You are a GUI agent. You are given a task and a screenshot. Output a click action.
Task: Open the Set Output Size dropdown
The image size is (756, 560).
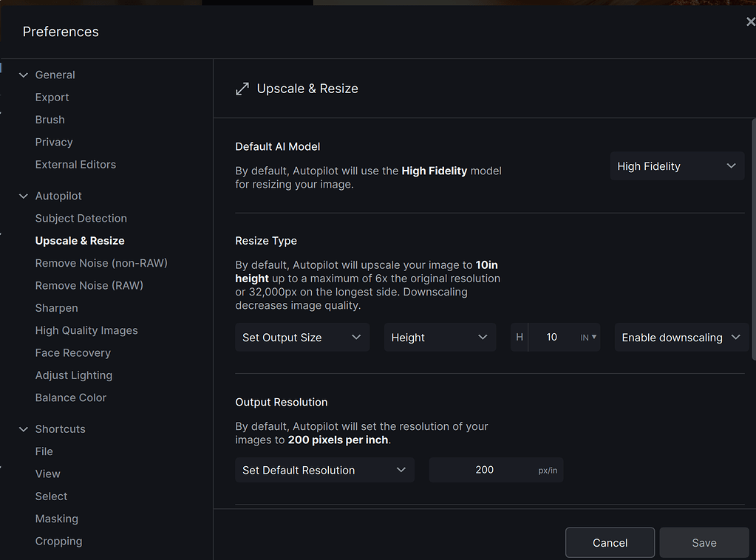302,336
